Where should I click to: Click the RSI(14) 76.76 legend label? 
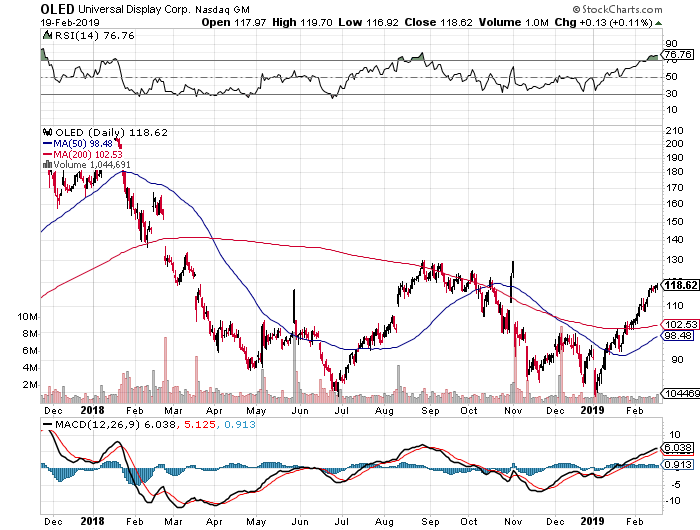coord(94,35)
